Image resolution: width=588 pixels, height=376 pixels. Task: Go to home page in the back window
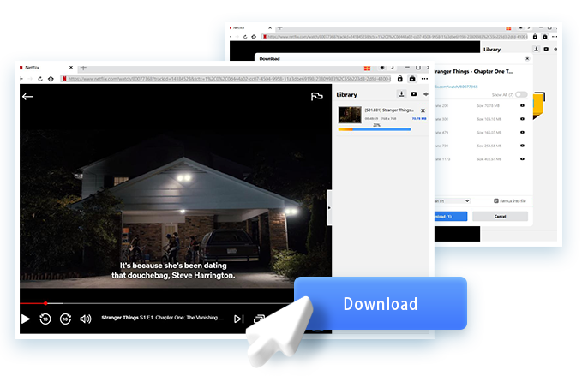coord(254,37)
